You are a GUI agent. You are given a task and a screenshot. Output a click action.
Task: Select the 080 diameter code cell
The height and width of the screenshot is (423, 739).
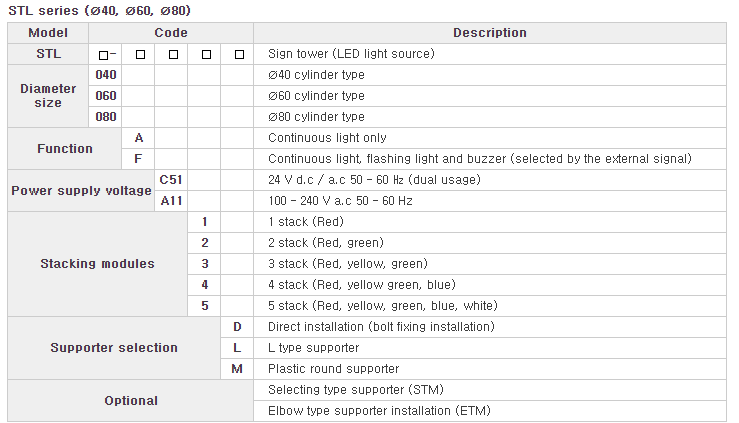106,117
